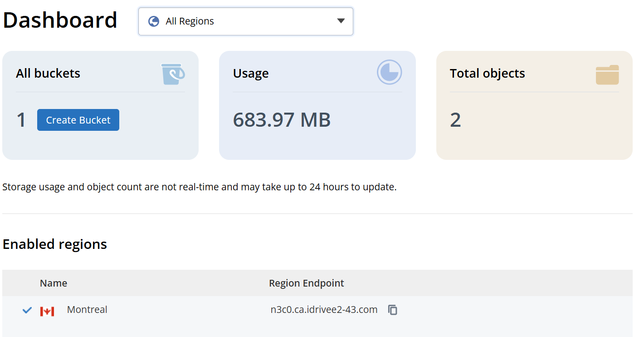The width and height of the screenshot is (644, 337).
Task: Click the Canadian flag next to Montreal
Action: point(47,311)
